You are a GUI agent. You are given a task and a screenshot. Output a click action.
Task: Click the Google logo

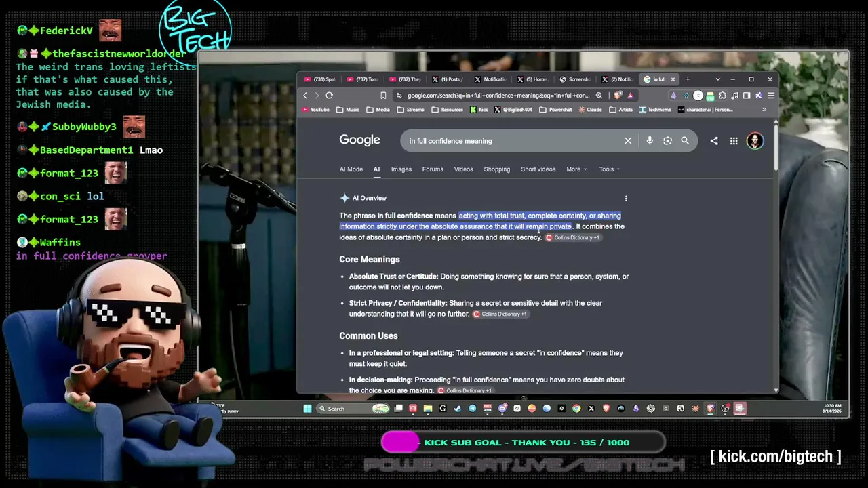359,140
